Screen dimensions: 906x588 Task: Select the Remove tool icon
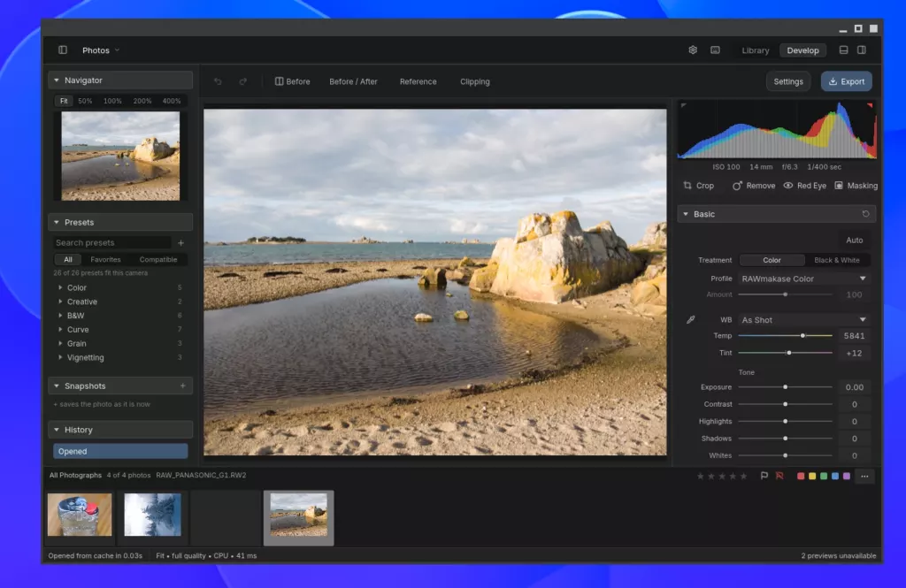click(737, 186)
